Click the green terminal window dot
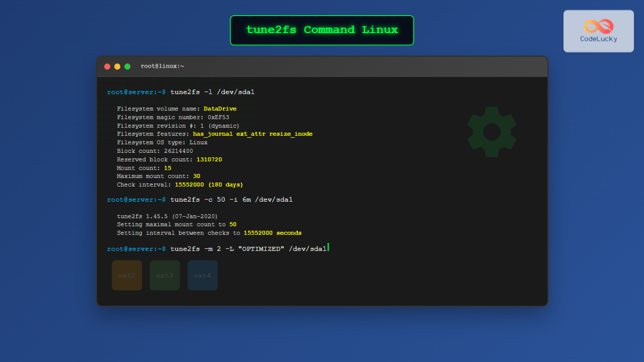Screen dimensions: 644x362 click(127, 66)
